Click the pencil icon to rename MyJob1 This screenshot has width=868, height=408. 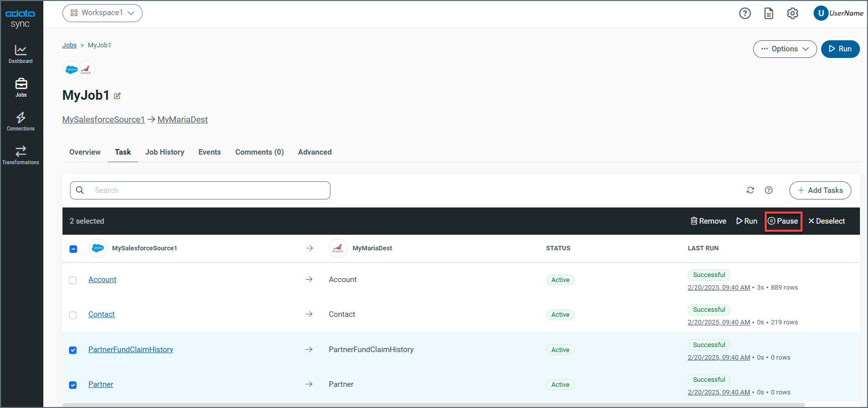pos(117,96)
